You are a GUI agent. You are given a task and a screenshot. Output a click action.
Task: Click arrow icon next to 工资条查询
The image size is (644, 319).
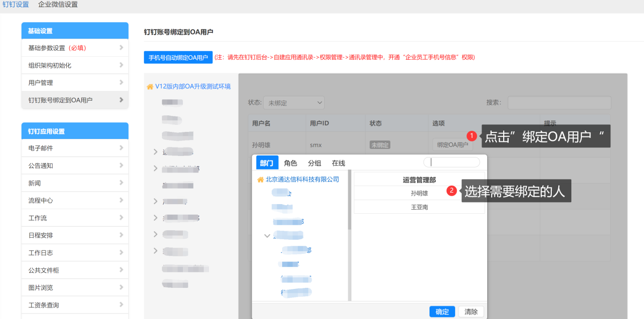click(x=121, y=304)
